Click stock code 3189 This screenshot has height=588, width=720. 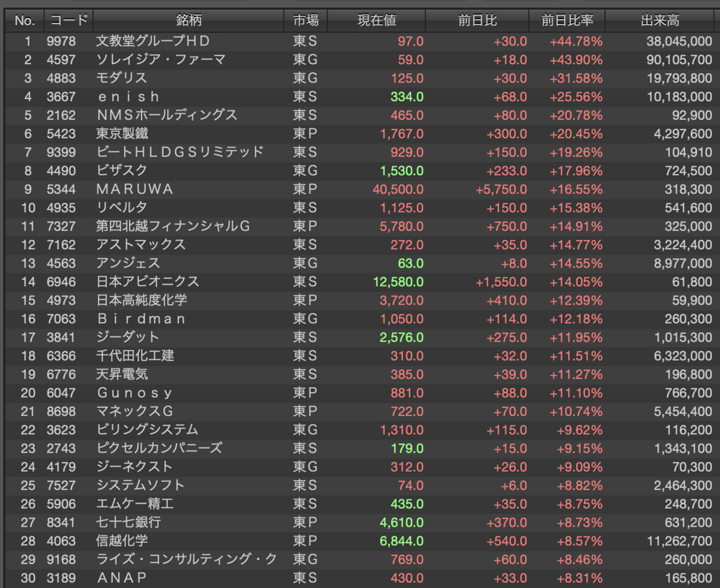tap(61, 578)
